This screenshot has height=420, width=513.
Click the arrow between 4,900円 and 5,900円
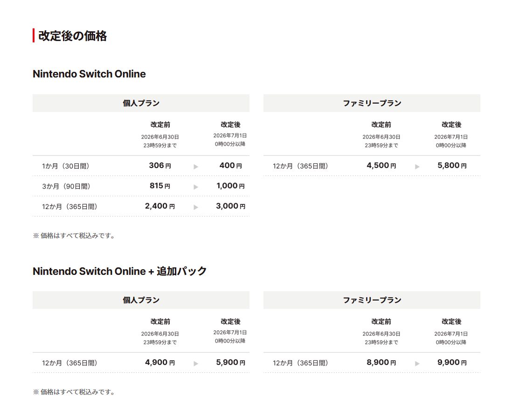pos(196,364)
